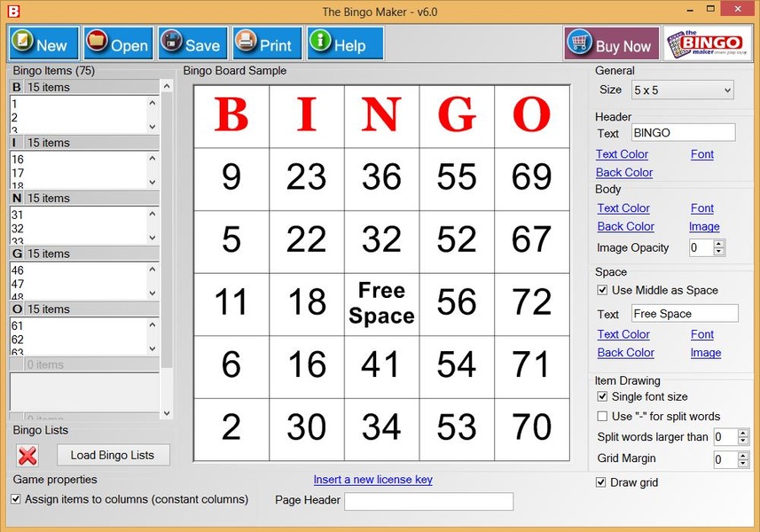Click the New toolbar button
Screen dimensions: 760x532
coord(43,44)
